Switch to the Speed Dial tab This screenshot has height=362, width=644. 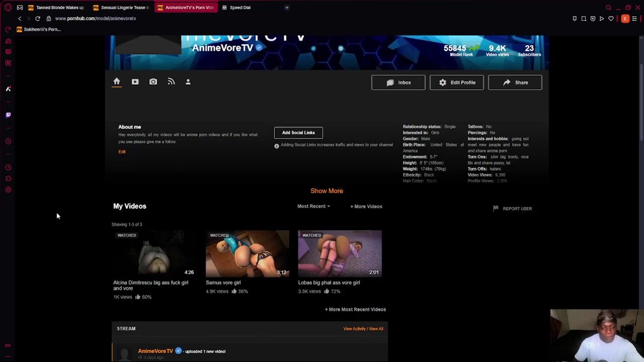(x=239, y=8)
